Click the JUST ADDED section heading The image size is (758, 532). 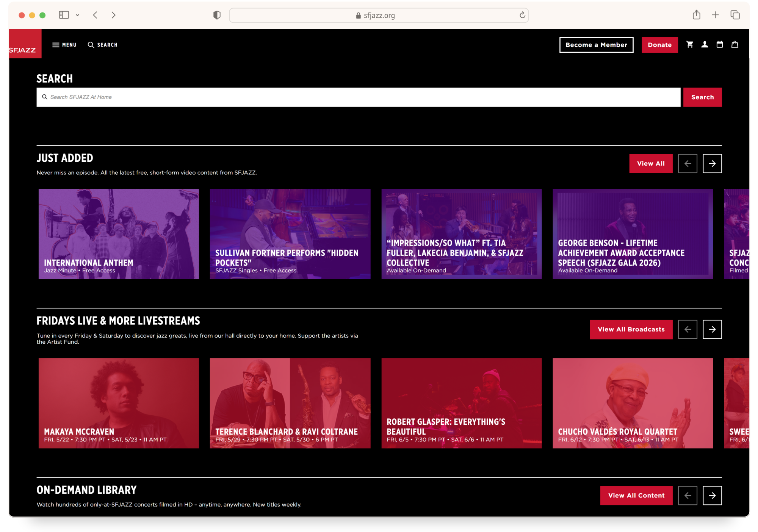[x=65, y=158]
